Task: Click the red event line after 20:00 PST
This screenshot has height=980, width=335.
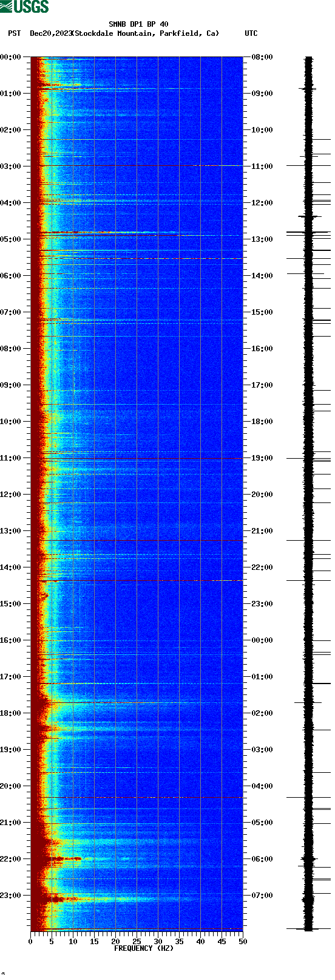Action: click(x=137, y=797)
